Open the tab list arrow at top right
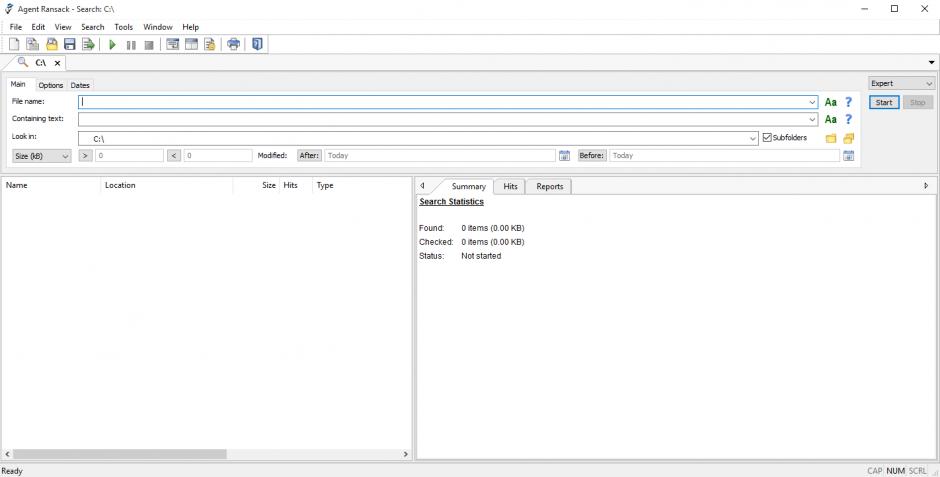Image resolution: width=940 pixels, height=477 pixels. 931,62
